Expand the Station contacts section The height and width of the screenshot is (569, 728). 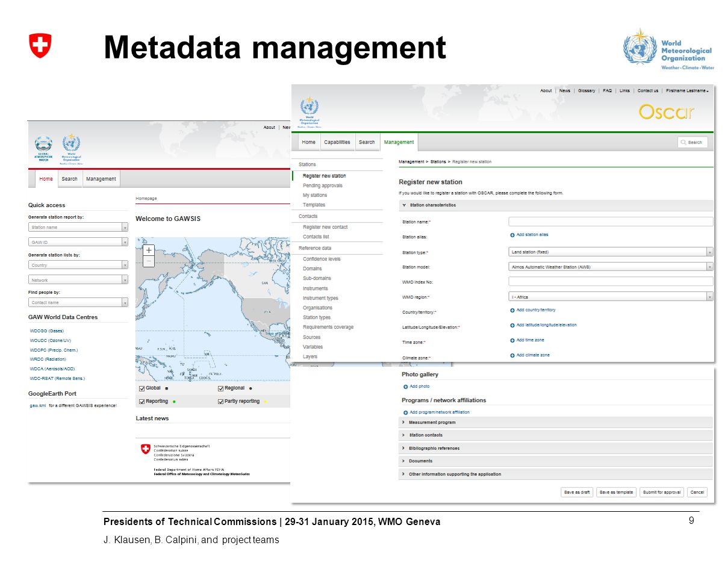click(x=556, y=435)
